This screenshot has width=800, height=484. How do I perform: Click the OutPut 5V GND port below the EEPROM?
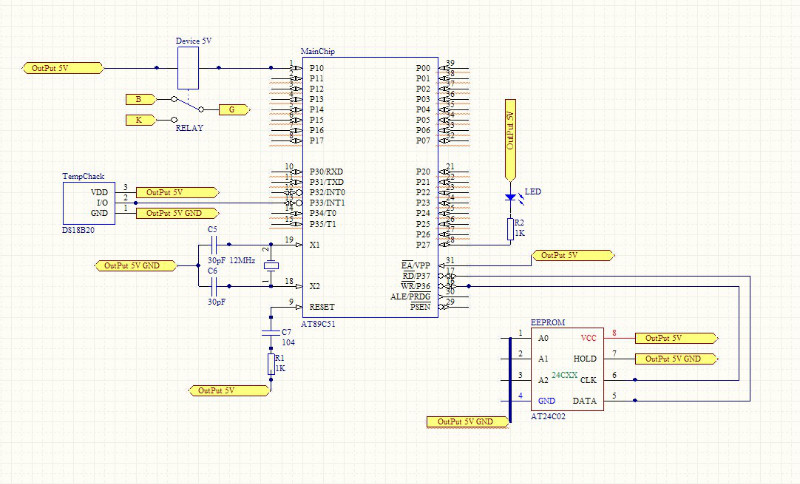point(467,422)
